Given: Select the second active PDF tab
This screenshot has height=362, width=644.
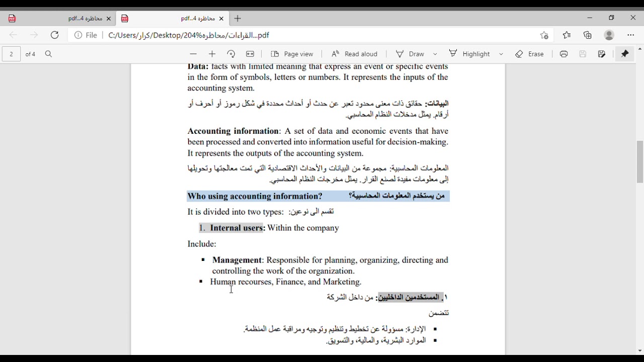Looking at the screenshot, I should [173, 19].
